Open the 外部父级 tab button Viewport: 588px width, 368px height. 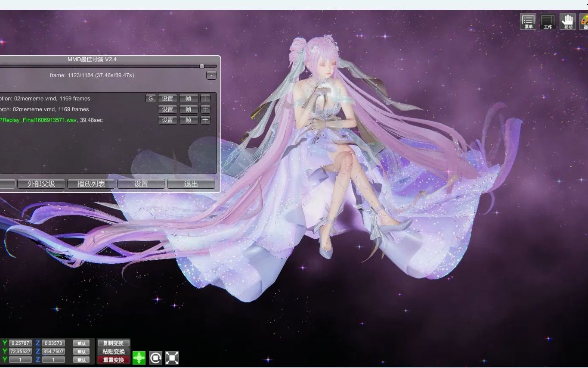click(41, 184)
